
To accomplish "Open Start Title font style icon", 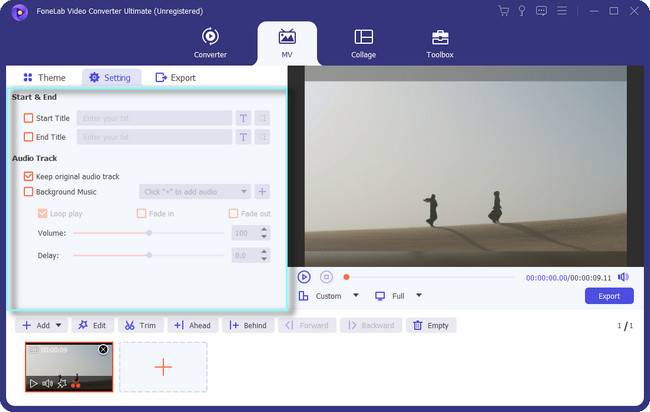I will pyautogui.click(x=243, y=118).
